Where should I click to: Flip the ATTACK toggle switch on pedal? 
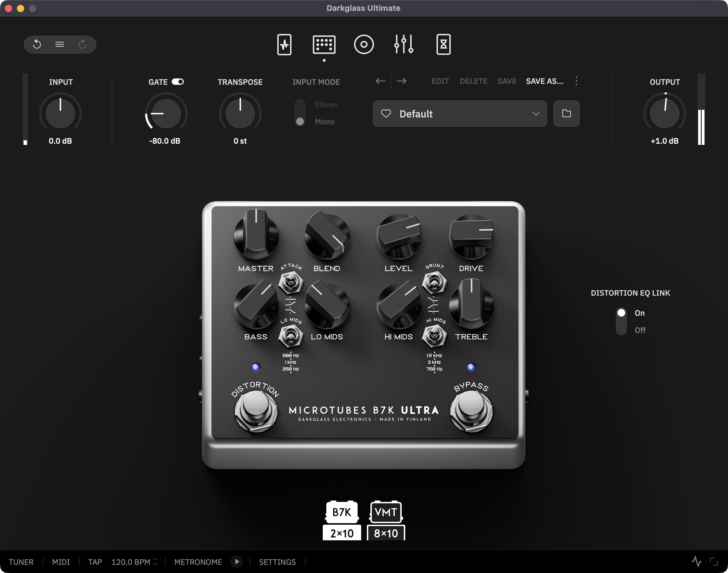pyautogui.click(x=291, y=281)
